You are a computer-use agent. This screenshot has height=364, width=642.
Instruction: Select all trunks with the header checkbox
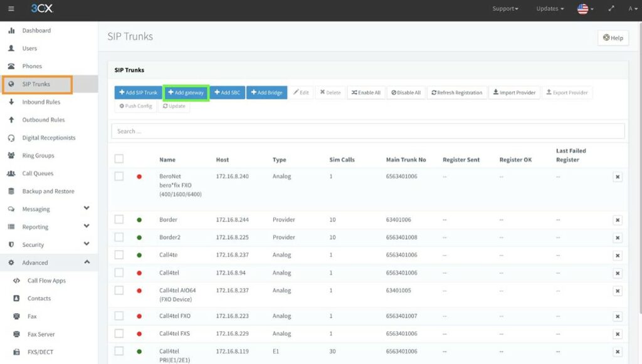tap(119, 159)
